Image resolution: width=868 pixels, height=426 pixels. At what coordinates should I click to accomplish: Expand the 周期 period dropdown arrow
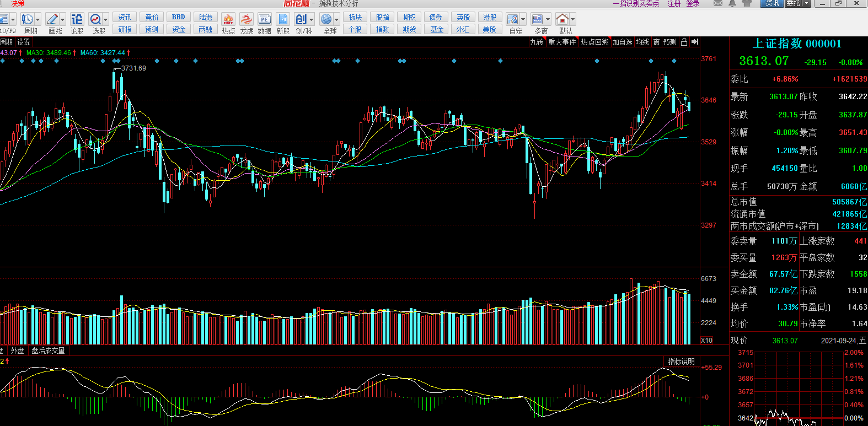37,20
